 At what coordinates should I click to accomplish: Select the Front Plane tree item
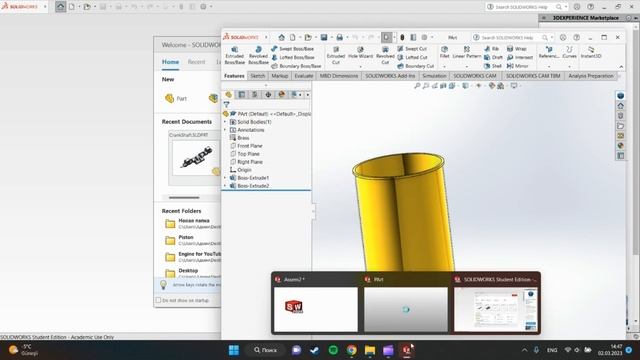(247, 146)
